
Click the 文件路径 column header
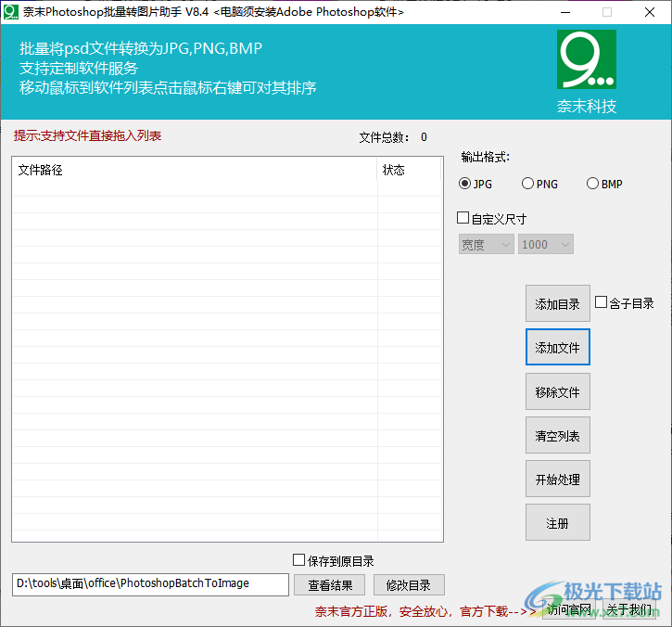(x=195, y=170)
